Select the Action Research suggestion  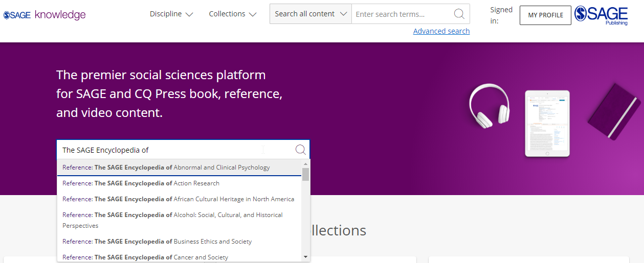coord(179,183)
